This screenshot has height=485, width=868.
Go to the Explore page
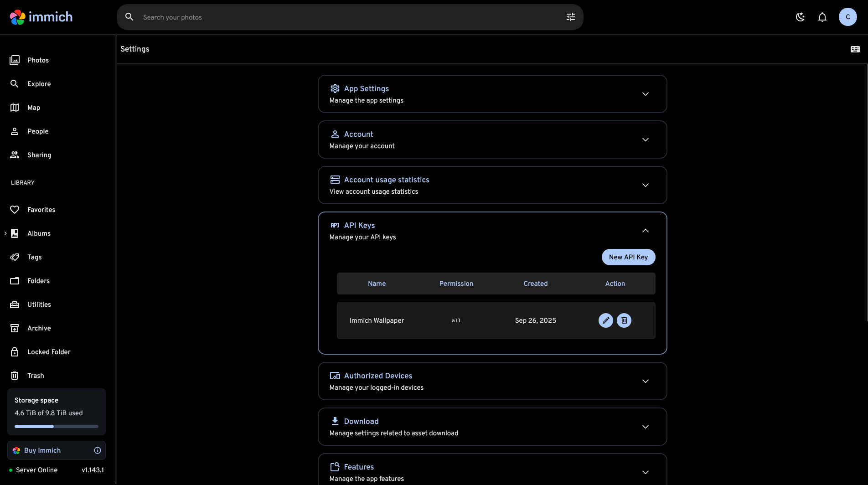click(x=39, y=84)
